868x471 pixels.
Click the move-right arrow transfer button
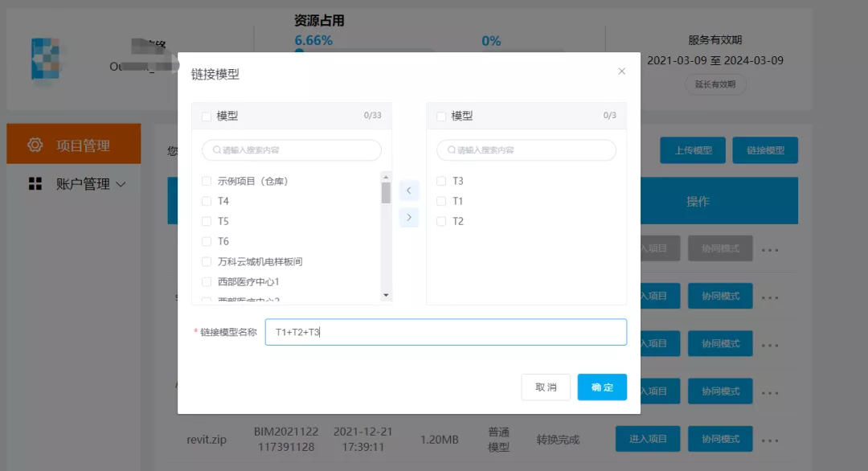409,218
